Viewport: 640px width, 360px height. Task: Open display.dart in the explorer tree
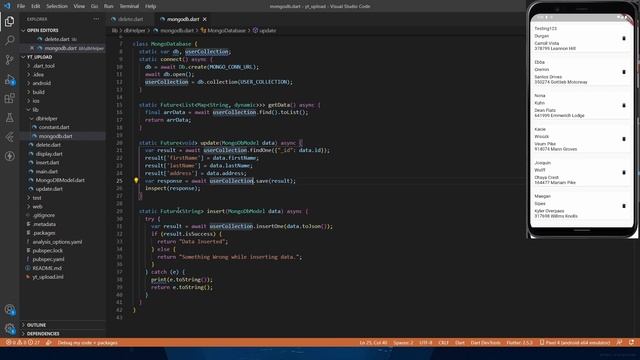pyautogui.click(x=49, y=154)
